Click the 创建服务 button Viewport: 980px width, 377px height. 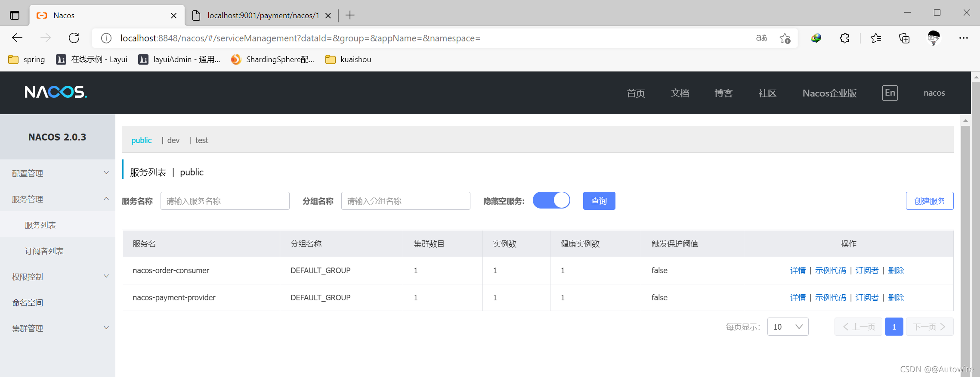tap(930, 201)
